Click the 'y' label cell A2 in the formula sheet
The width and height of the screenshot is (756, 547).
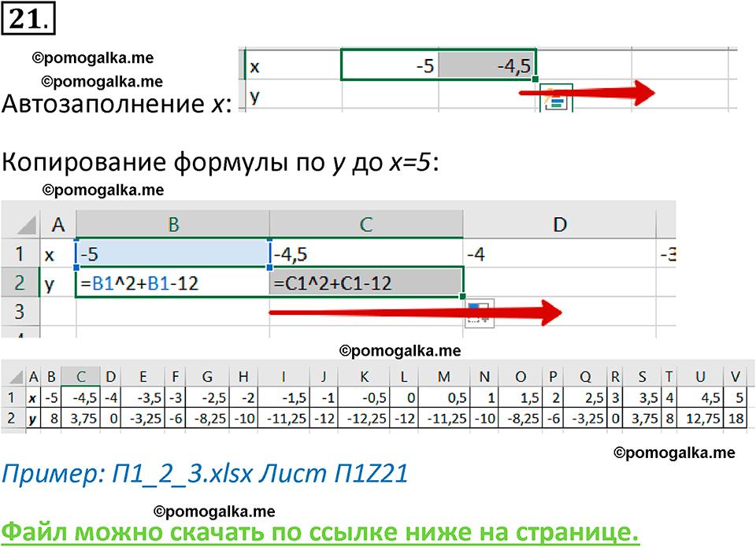point(57,283)
